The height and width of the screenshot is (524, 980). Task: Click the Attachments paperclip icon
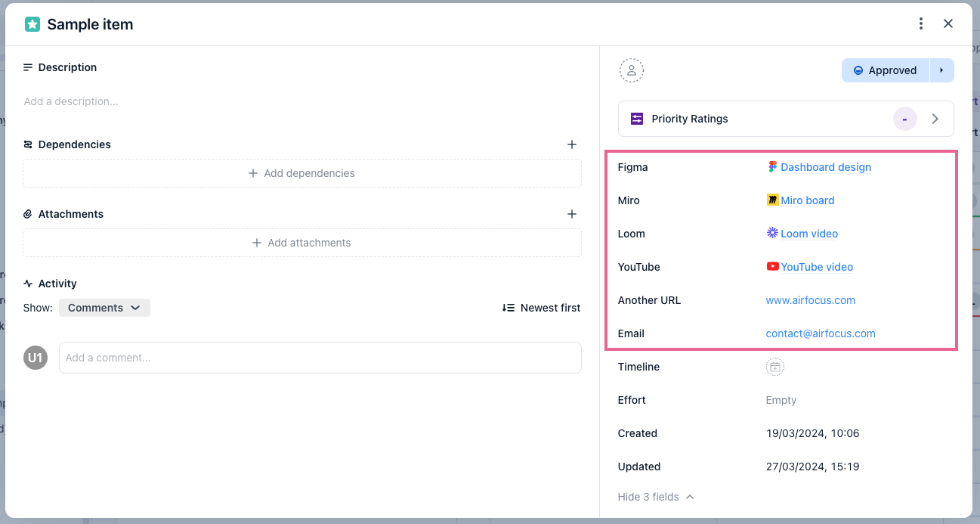(28, 214)
